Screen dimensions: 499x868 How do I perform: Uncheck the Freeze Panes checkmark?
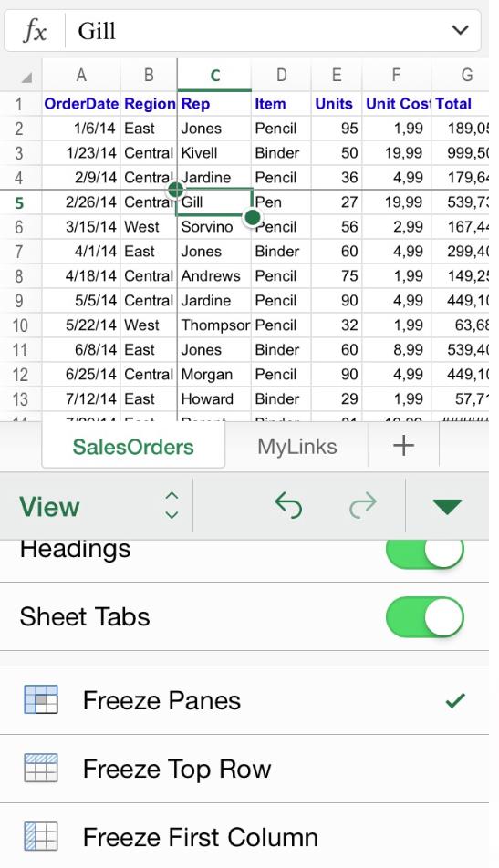[455, 701]
